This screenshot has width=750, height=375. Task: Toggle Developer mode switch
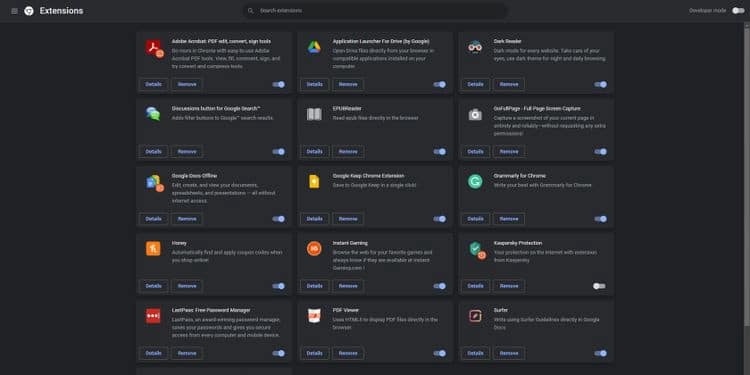click(738, 11)
